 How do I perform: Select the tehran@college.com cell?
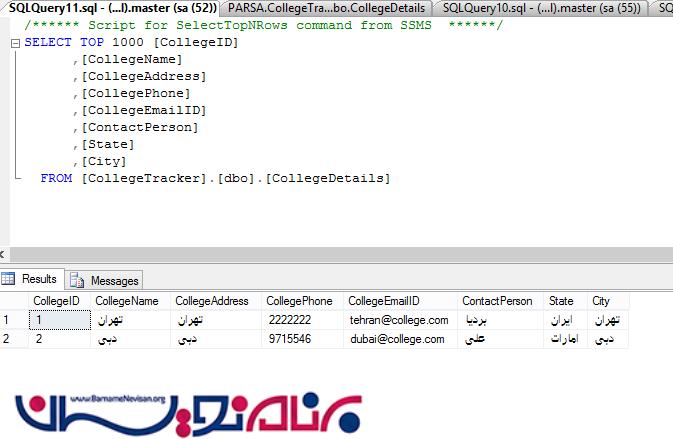coord(400,320)
